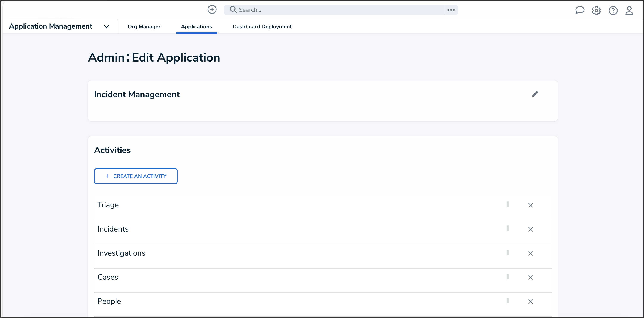This screenshot has height=318, width=644.
Task: Switch to the Dashboard Deployment tab
Action: [x=262, y=26]
